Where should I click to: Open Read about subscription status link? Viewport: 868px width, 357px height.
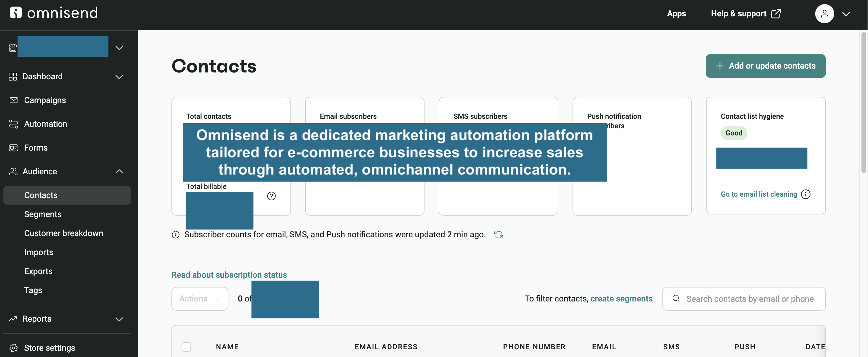229,275
